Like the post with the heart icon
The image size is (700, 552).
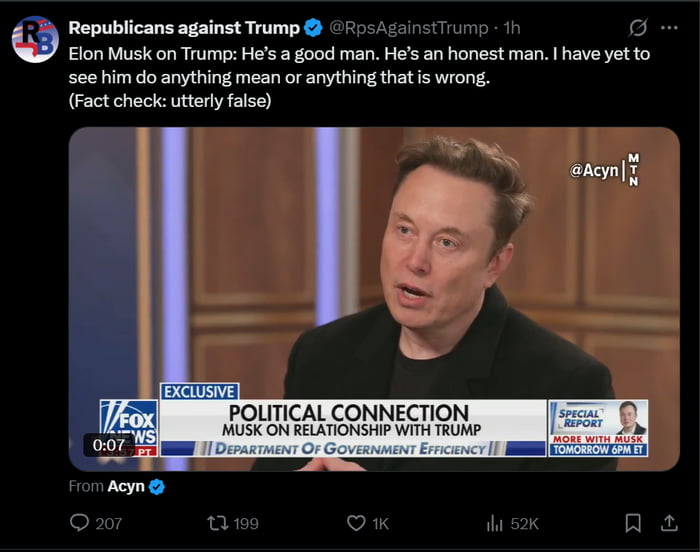356,523
